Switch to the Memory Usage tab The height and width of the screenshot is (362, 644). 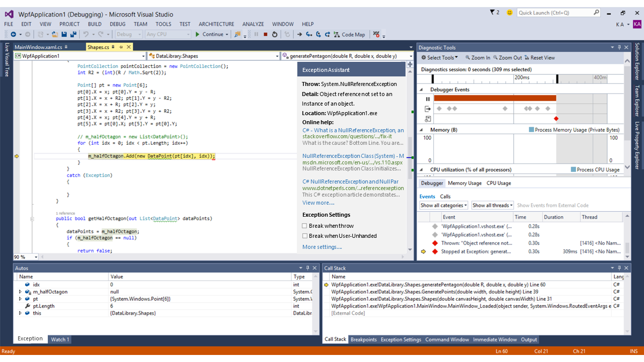(x=464, y=183)
